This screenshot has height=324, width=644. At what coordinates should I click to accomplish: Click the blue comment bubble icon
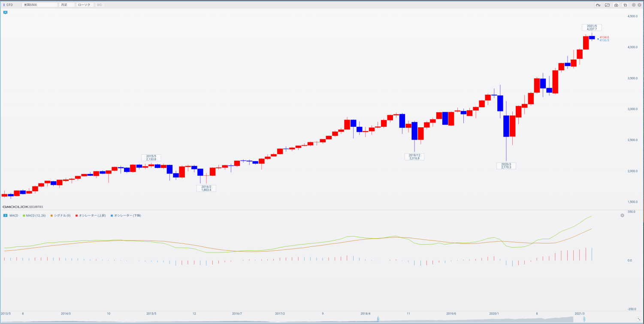(x=5, y=12)
